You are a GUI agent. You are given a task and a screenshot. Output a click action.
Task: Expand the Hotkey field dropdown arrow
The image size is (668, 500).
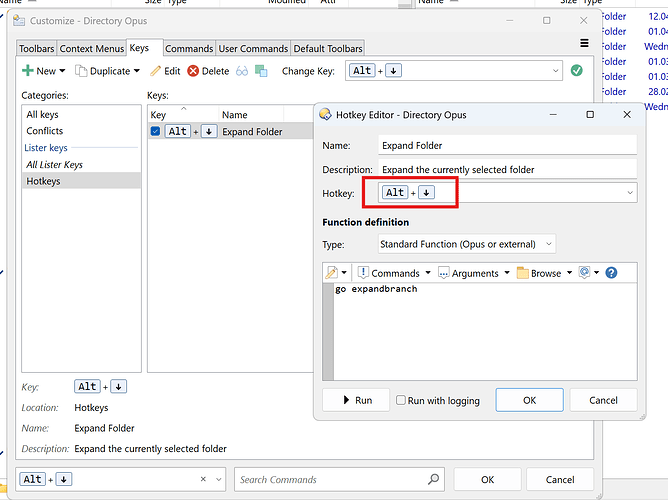coord(630,193)
